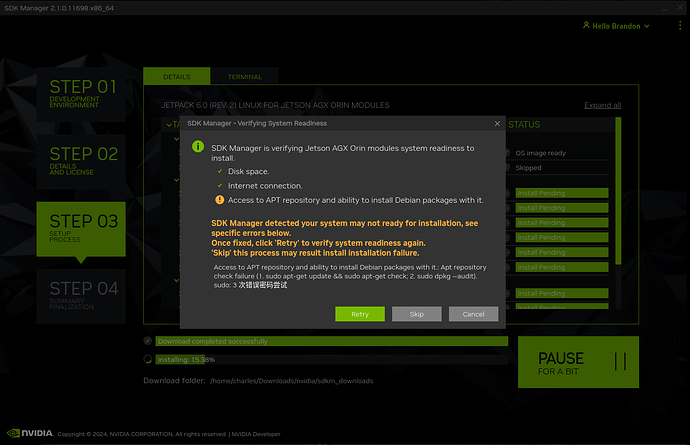Image resolution: width=690 pixels, height=445 pixels.
Task: Click the sudo error message line
Action: tap(250, 285)
